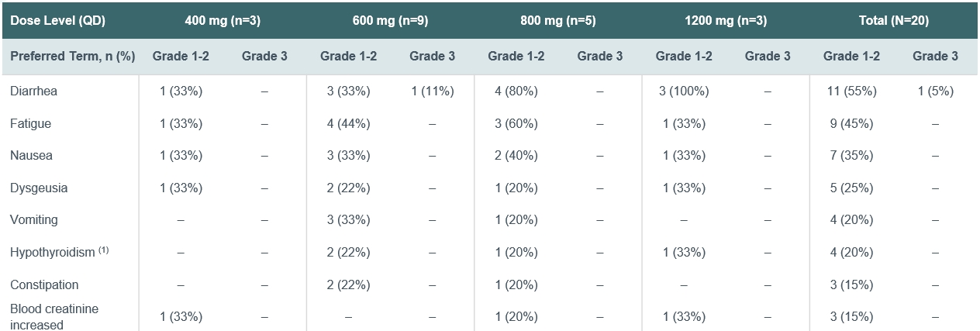Click the Fatigue row label

tap(30, 123)
